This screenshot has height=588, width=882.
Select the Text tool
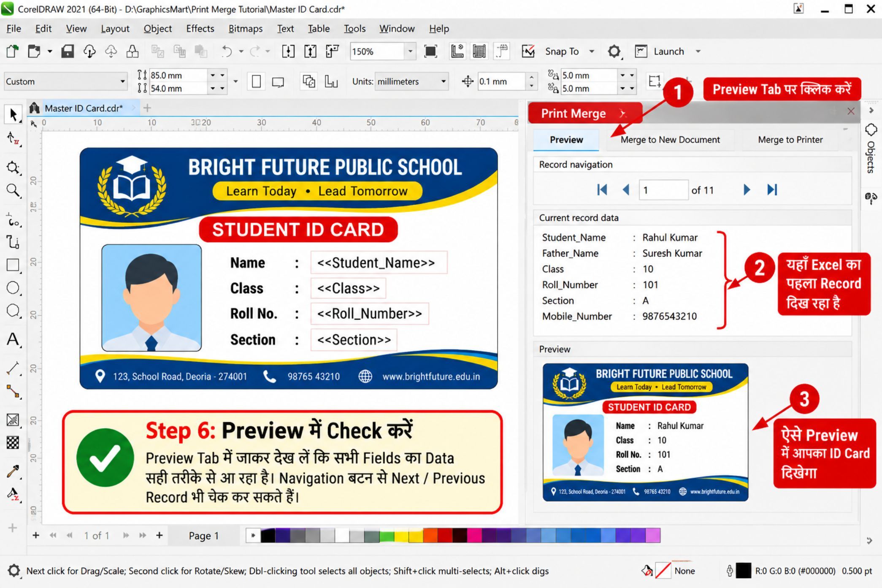tap(13, 339)
